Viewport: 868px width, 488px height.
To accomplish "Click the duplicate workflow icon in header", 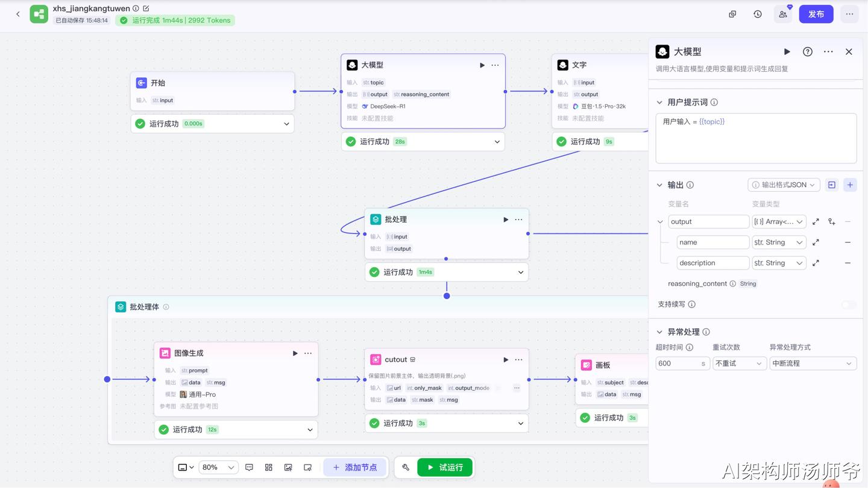I will (x=732, y=14).
